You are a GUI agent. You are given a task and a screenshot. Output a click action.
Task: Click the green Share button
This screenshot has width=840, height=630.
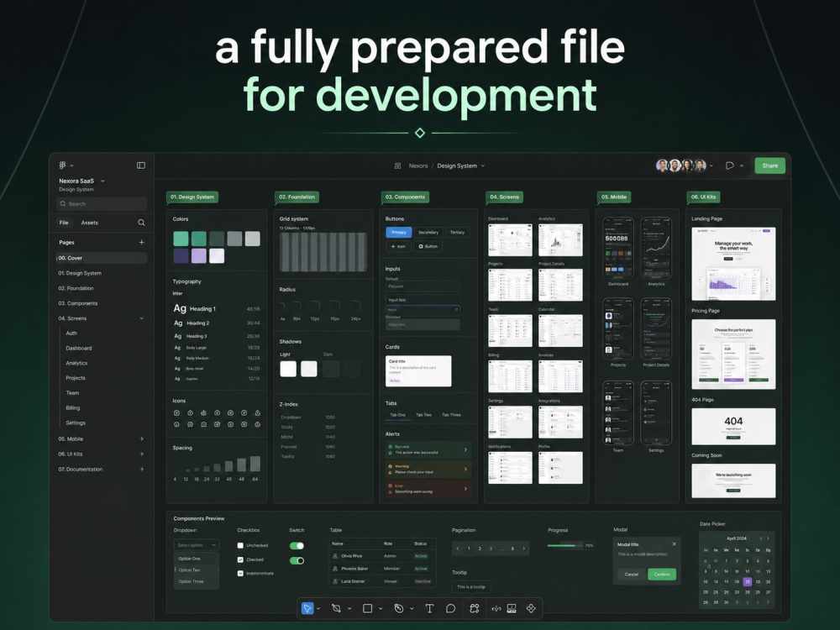[x=769, y=165]
